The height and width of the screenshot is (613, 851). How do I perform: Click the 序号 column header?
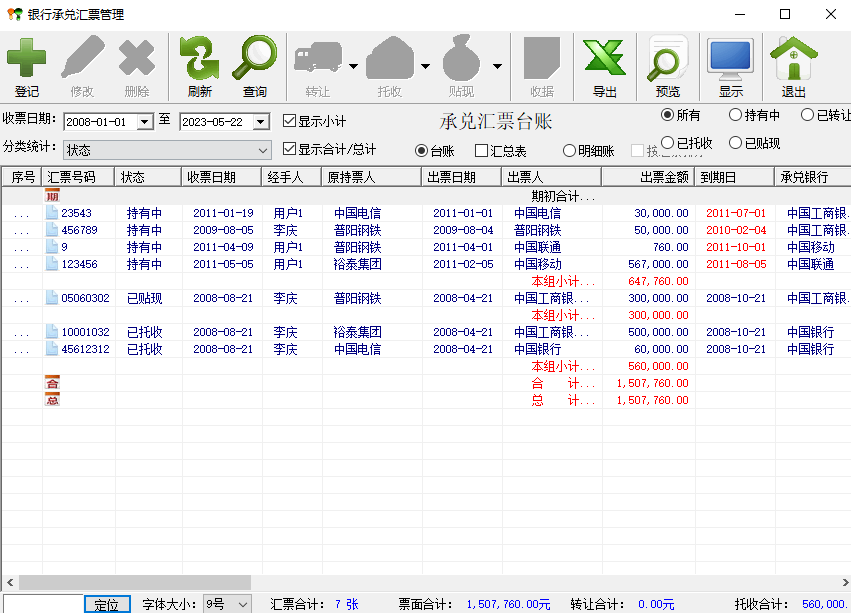click(22, 177)
